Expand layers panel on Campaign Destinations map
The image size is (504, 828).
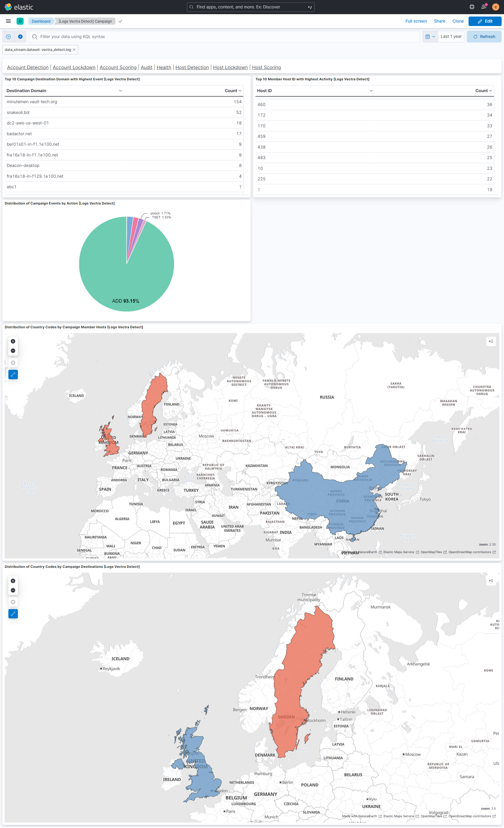click(491, 581)
